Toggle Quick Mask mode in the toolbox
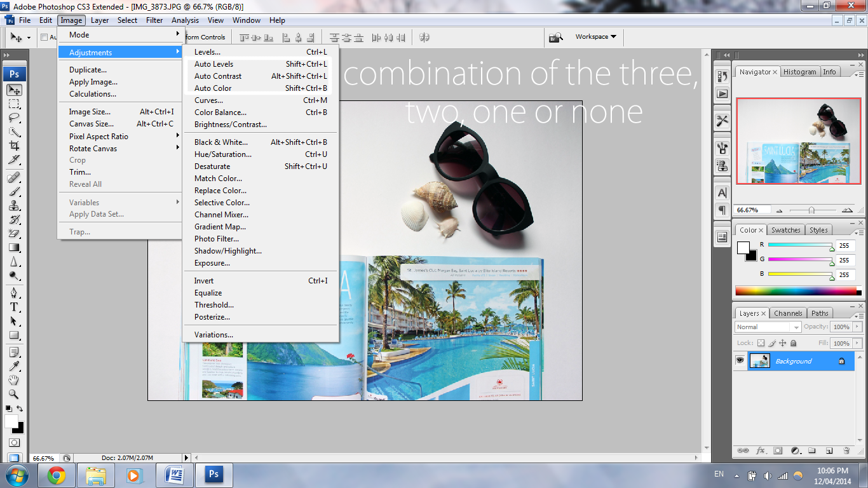 [x=14, y=442]
